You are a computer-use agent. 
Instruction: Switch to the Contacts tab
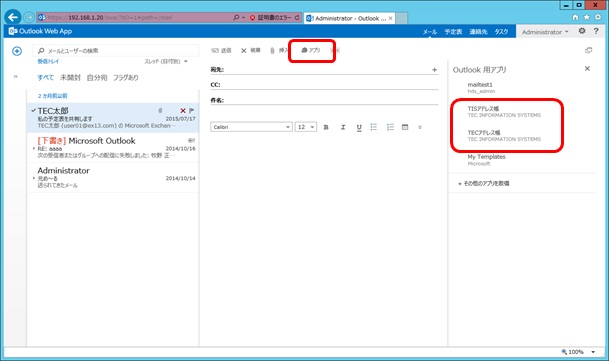click(478, 32)
